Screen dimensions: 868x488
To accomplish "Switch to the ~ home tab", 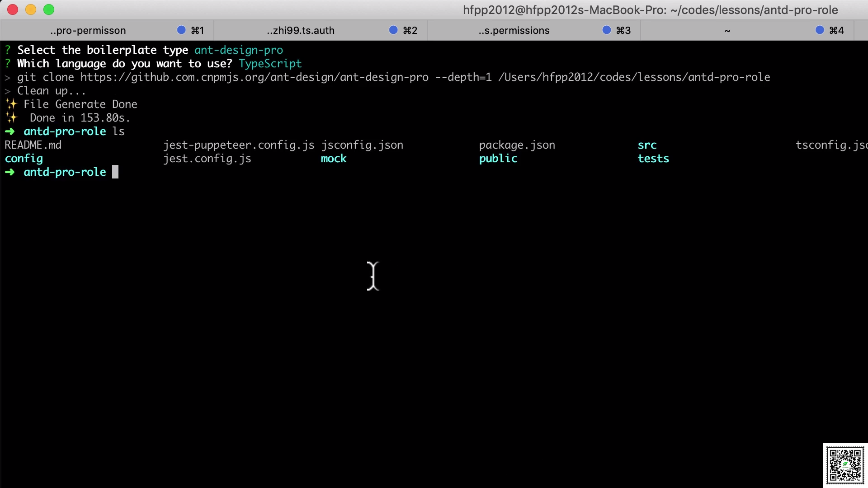I will pos(727,30).
